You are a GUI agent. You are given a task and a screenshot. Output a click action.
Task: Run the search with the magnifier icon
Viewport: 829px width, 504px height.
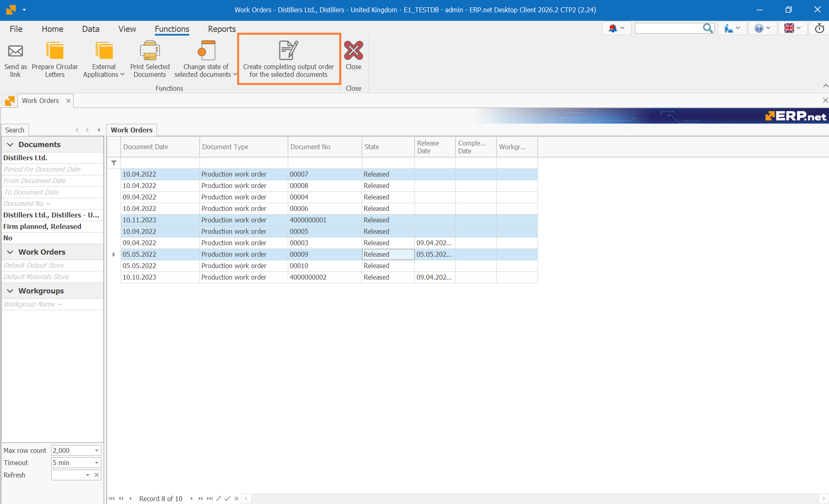(708, 28)
